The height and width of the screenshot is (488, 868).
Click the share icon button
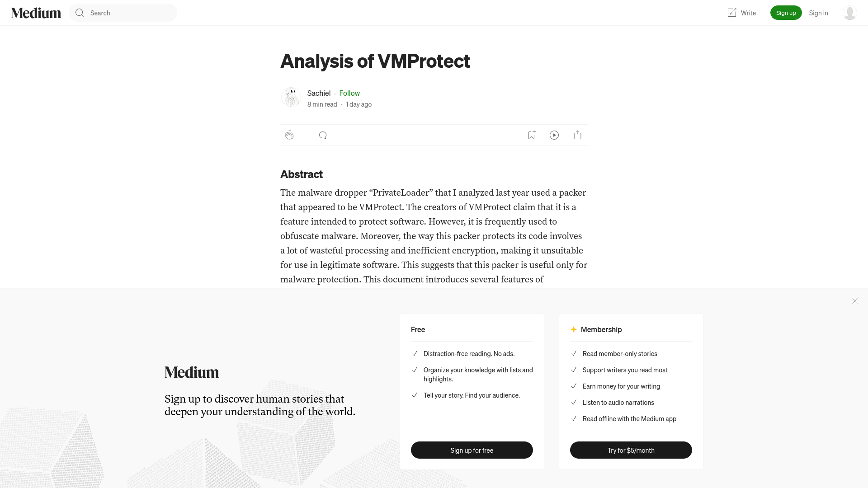pos(578,135)
